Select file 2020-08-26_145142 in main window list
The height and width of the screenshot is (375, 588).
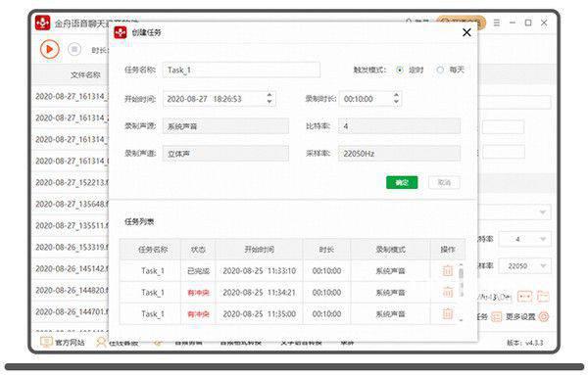coord(72,268)
